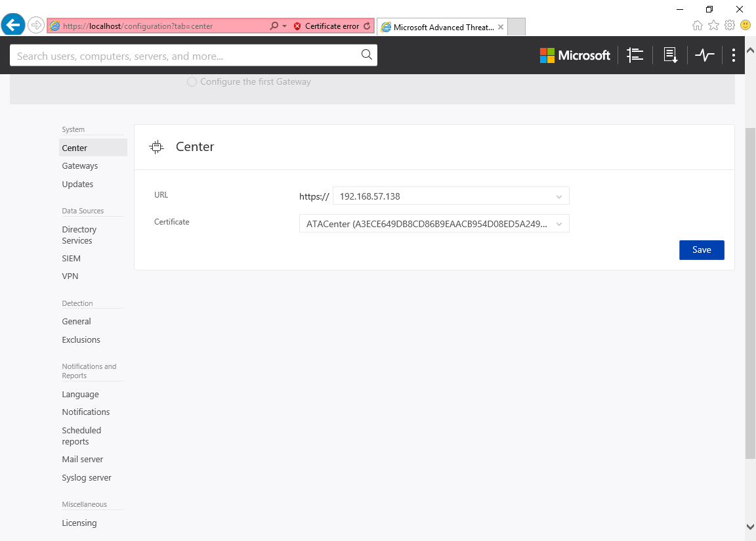Screen dimensions: 756x541
Task: Click the Detection section heading
Action: tap(77, 304)
